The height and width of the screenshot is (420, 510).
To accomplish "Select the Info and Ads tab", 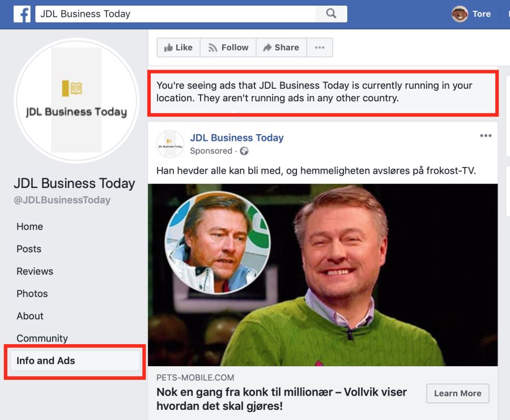I will pyautogui.click(x=75, y=361).
